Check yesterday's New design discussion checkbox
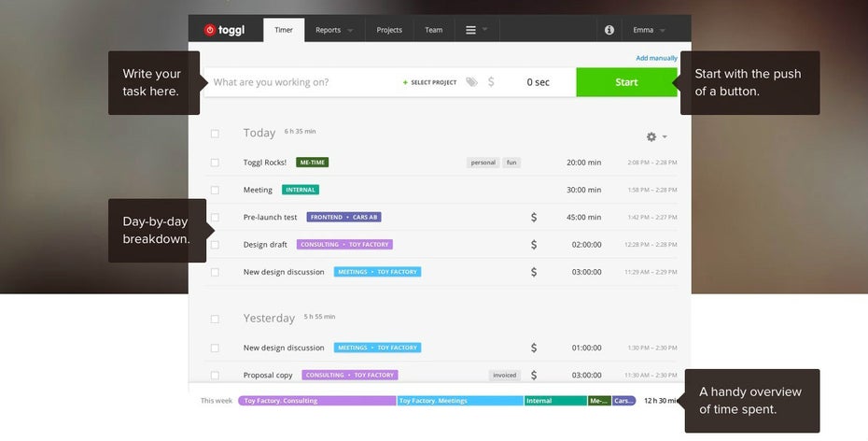 tap(215, 348)
